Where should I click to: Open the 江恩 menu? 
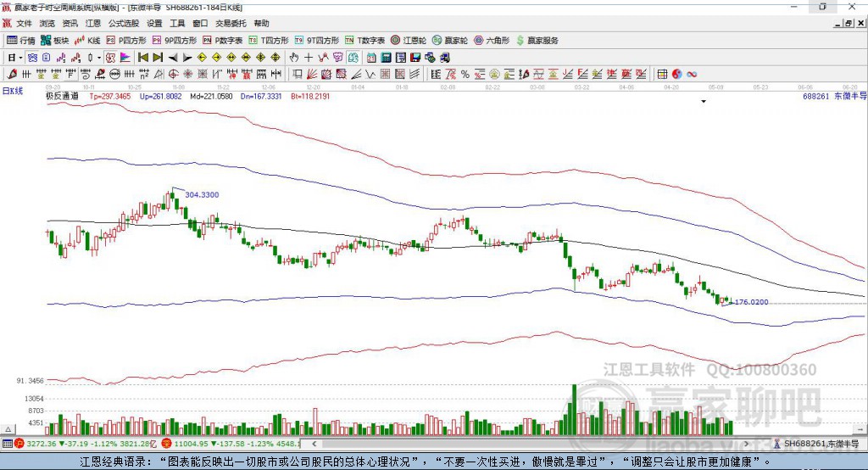[93, 23]
